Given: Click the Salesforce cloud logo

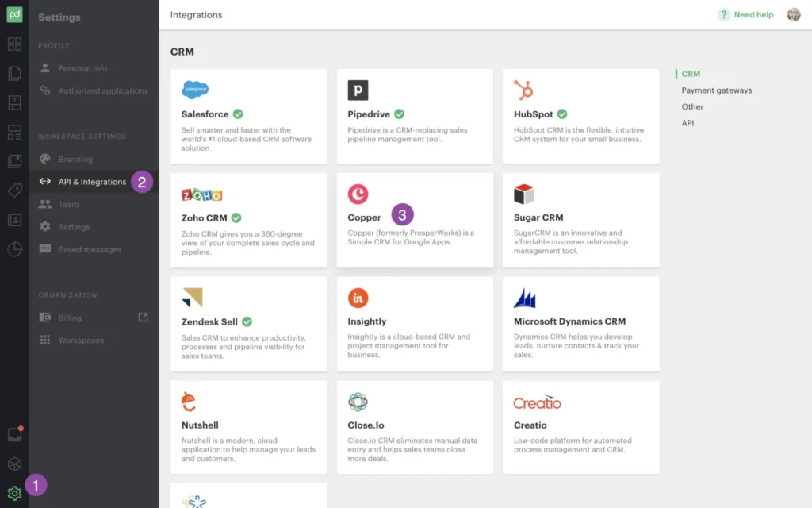Looking at the screenshot, I should coord(195,90).
